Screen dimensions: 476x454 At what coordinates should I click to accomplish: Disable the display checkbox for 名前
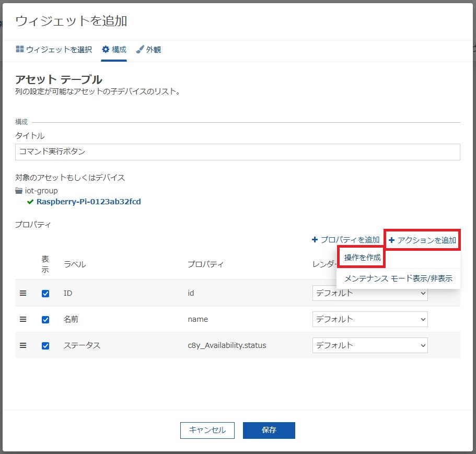point(45,319)
